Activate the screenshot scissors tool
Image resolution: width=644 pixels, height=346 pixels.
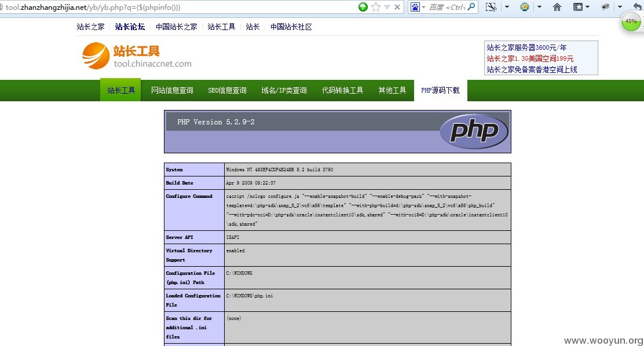point(491,7)
